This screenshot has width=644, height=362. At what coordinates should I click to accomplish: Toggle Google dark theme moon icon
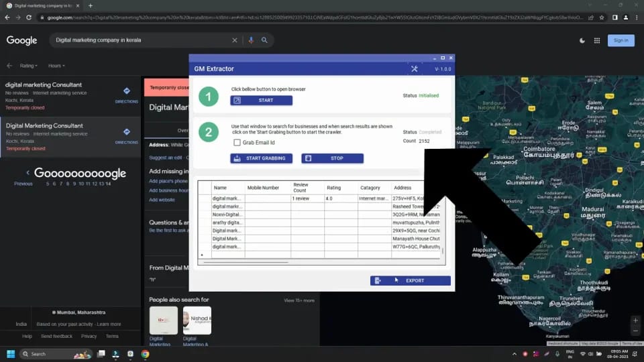pyautogui.click(x=582, y=40)
